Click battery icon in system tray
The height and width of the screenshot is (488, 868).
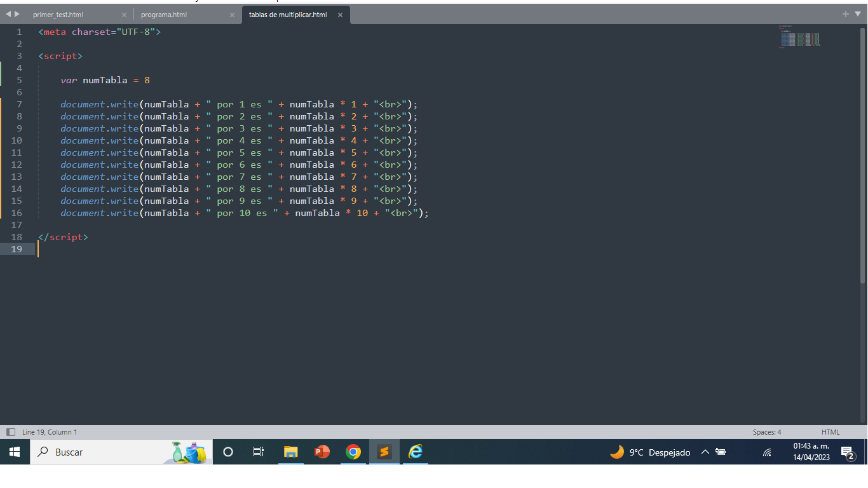coord(721,452)
